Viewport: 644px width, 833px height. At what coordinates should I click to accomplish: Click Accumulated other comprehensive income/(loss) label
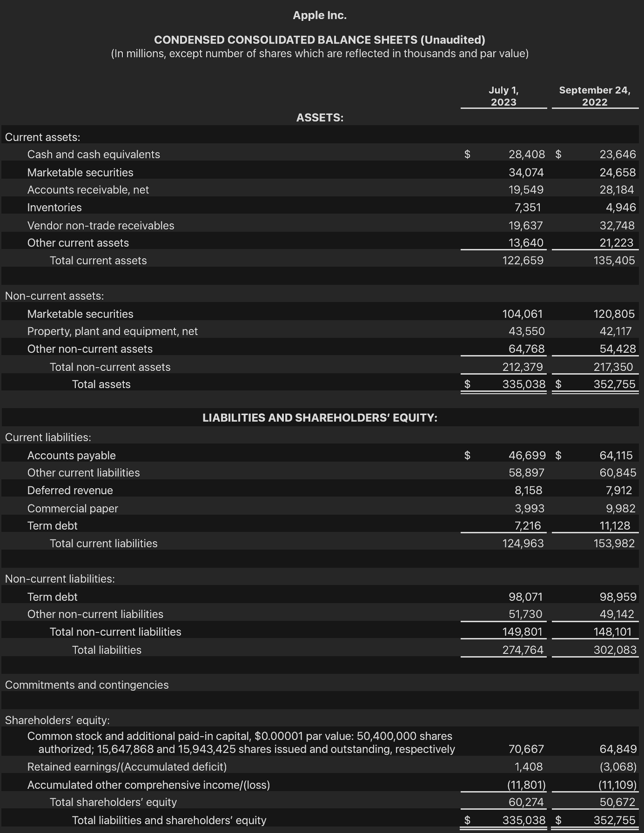click(x=148, y=785)
